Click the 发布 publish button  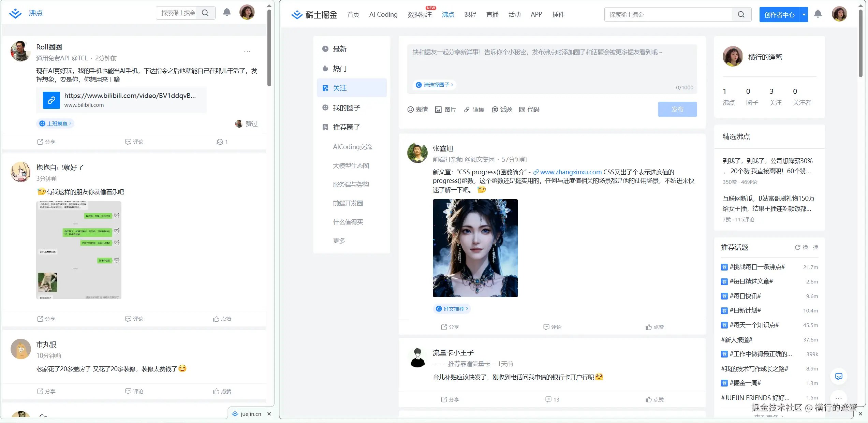pyautogui.click(x=677, y=110)
